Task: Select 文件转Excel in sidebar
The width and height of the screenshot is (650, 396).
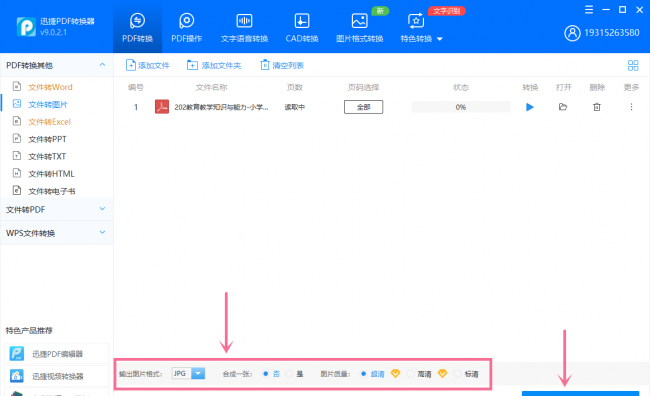Action: pyautogui.click(x=49, y=122)
